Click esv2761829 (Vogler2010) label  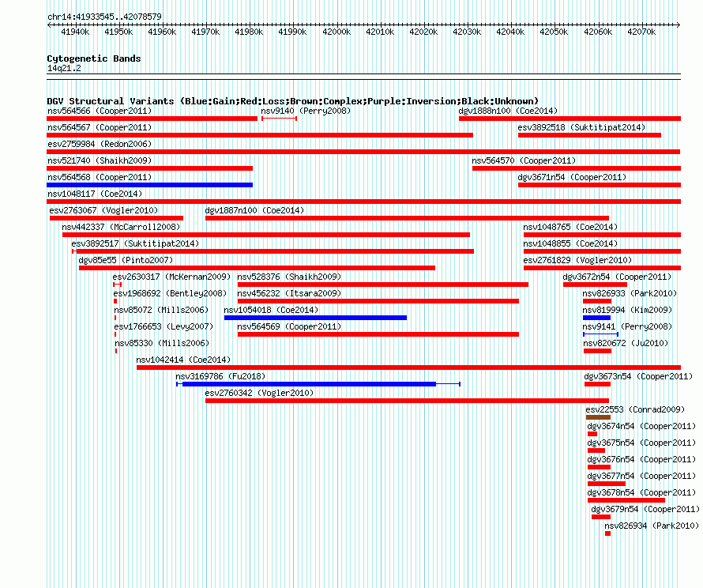[x=577, y=260]
